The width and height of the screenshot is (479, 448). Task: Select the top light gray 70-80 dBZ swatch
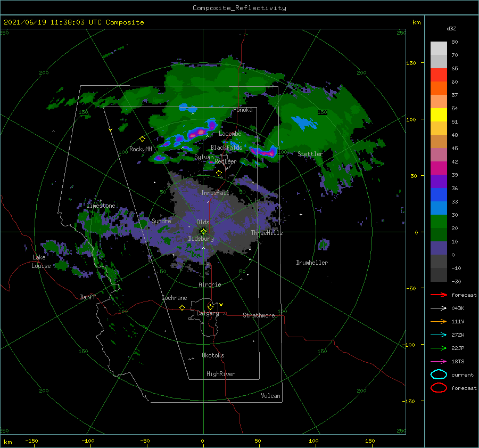tap(439, 48)
